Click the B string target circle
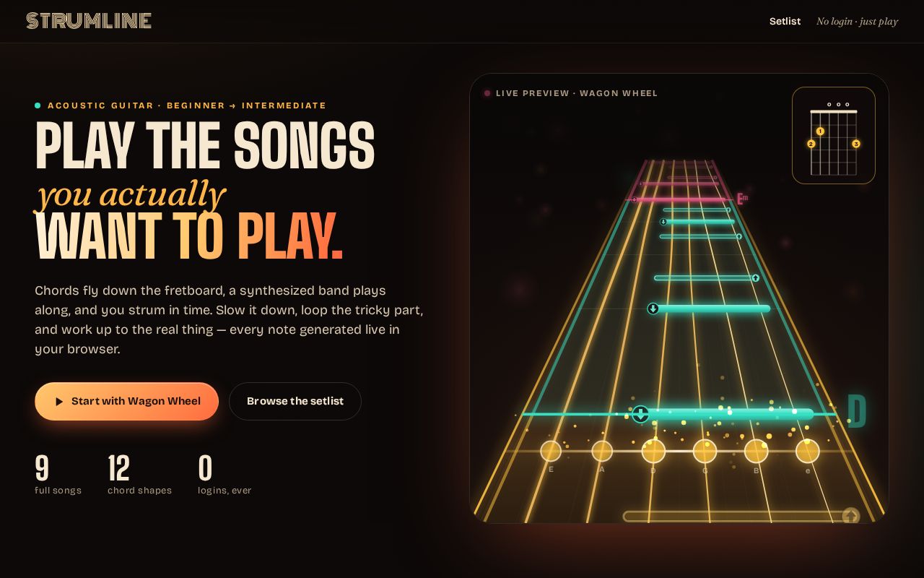Image resolution: width=924 pixels, height=578 pixels. pyautogui.click(x=756, y=451)
